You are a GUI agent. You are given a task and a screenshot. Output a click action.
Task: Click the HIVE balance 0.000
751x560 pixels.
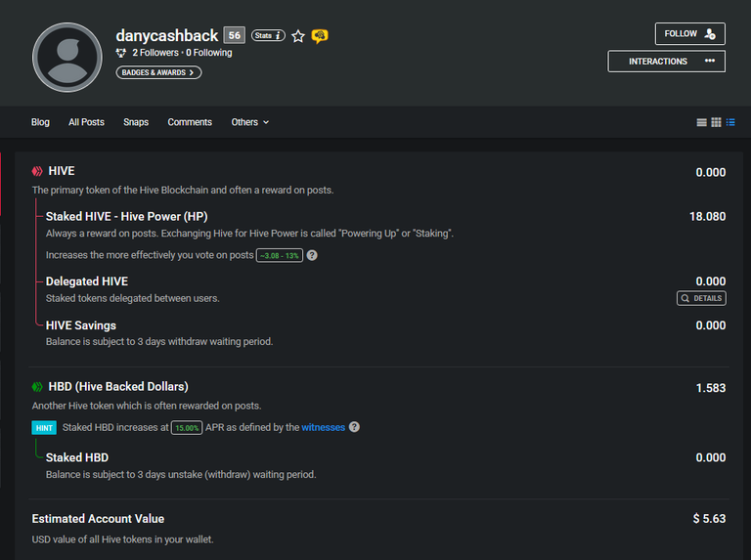[x=710, y=172]
